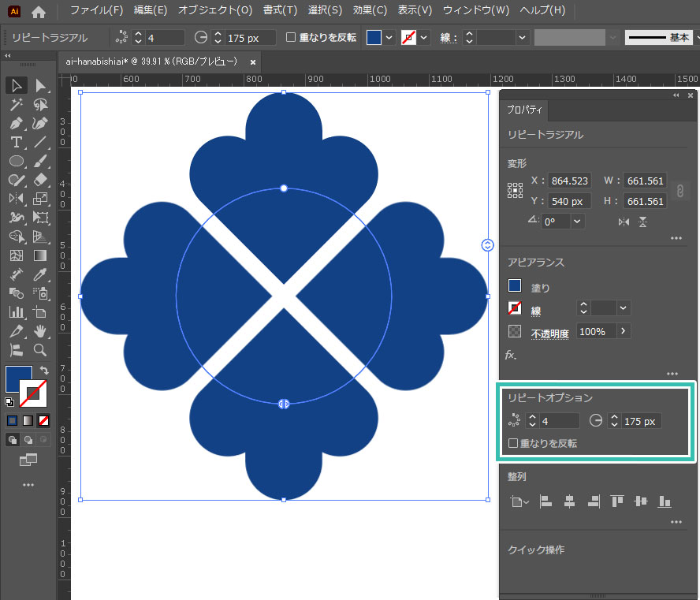Click the constrain width and height link icon
Screen dimensions: 700x600
680,191
